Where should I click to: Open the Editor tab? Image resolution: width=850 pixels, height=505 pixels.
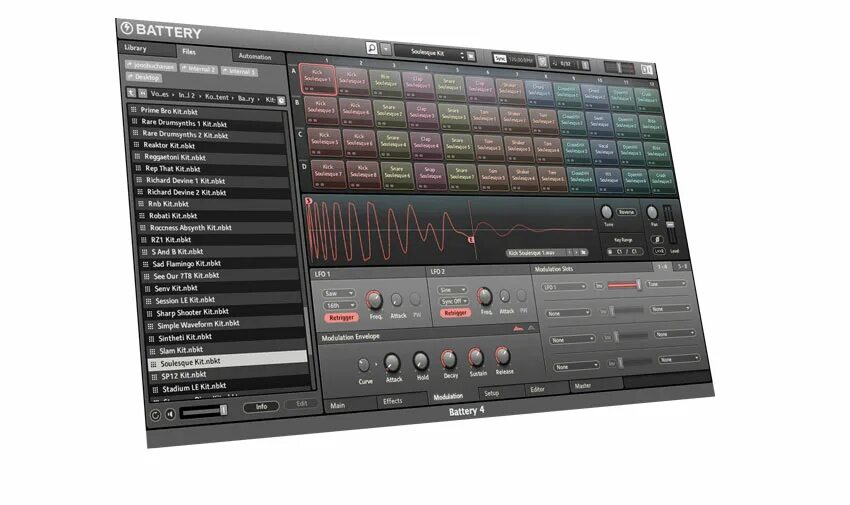point(546,389)
